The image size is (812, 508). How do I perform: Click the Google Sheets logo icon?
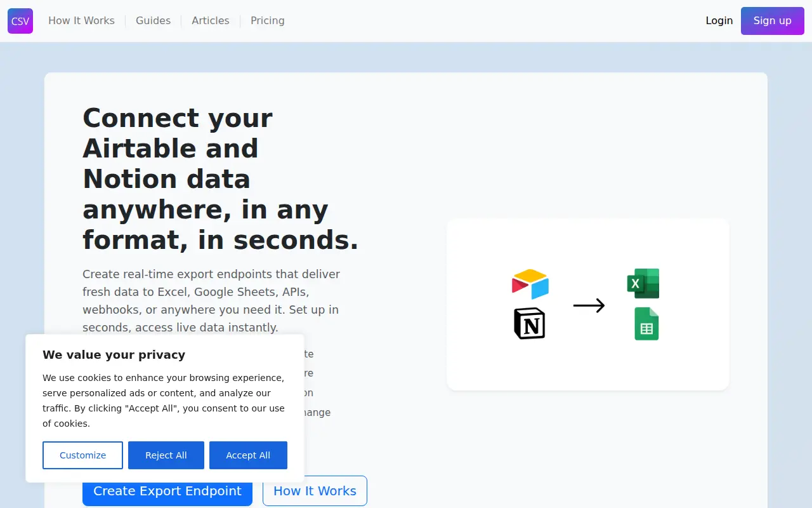tap(646, 324)
